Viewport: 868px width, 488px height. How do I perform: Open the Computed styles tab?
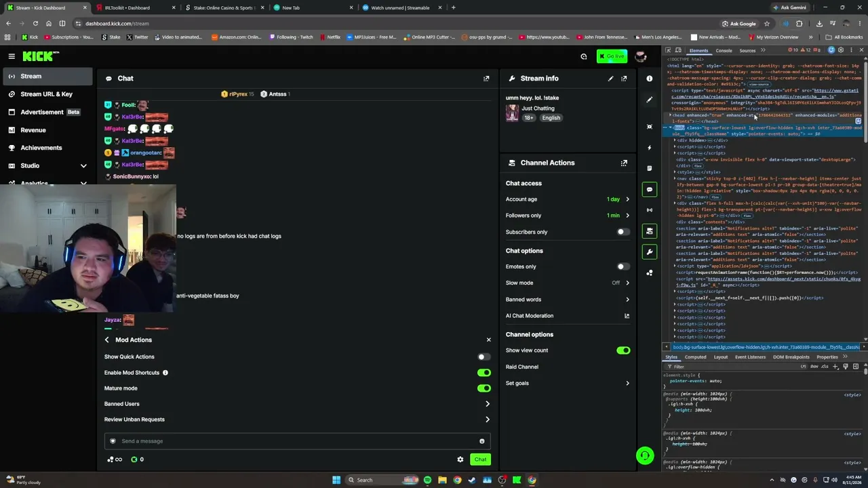(x=695, y=357)
